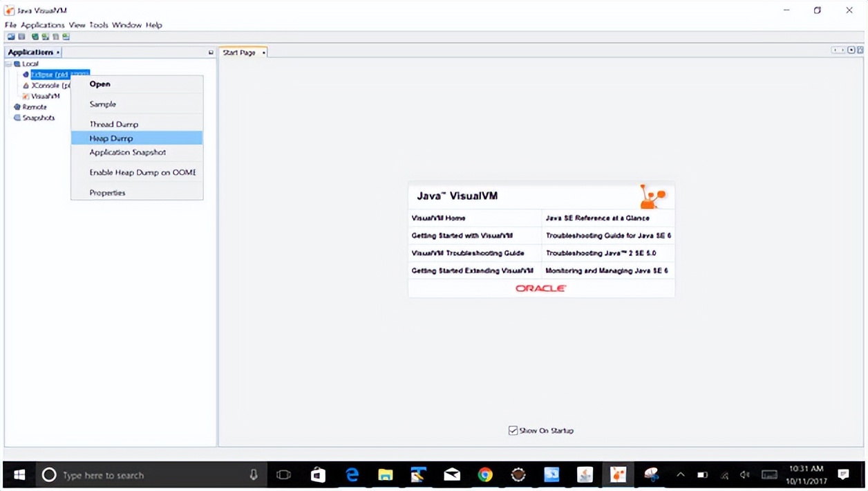868x491 pixels.
Task: Click the microphone icon in taskbar search
Action: coord(254,475)
